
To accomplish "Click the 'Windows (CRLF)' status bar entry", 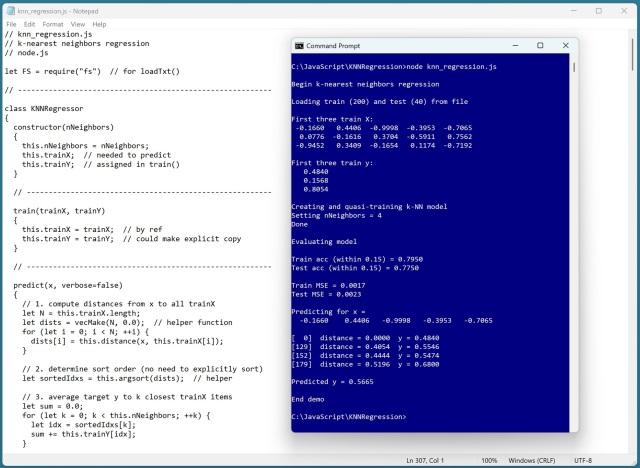I will click(x=531, y=461).
